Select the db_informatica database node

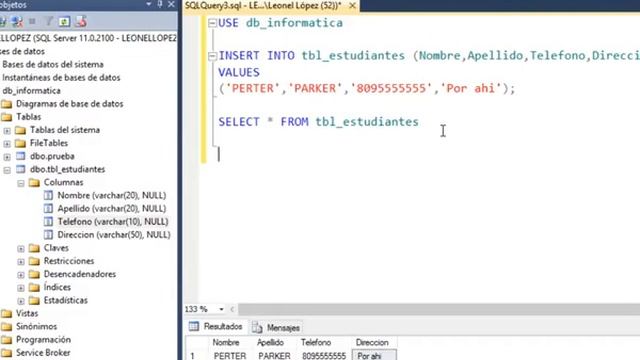pos(31,91)
